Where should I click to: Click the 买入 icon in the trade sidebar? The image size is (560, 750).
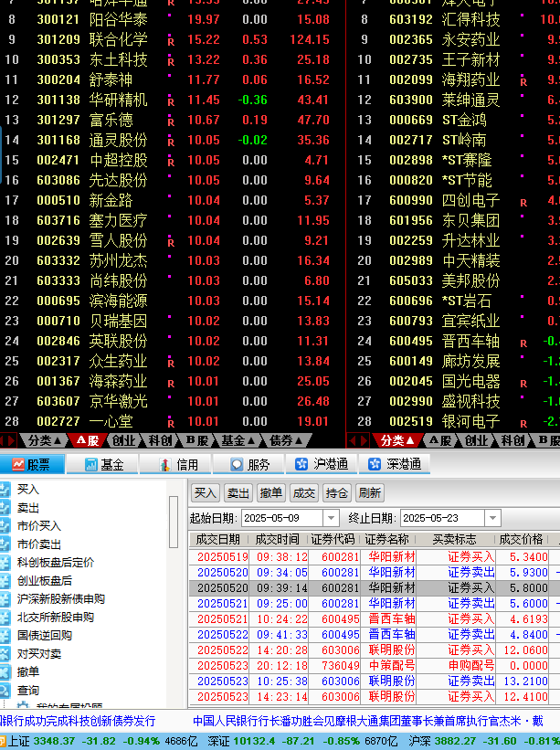click(x=5, y=489)
